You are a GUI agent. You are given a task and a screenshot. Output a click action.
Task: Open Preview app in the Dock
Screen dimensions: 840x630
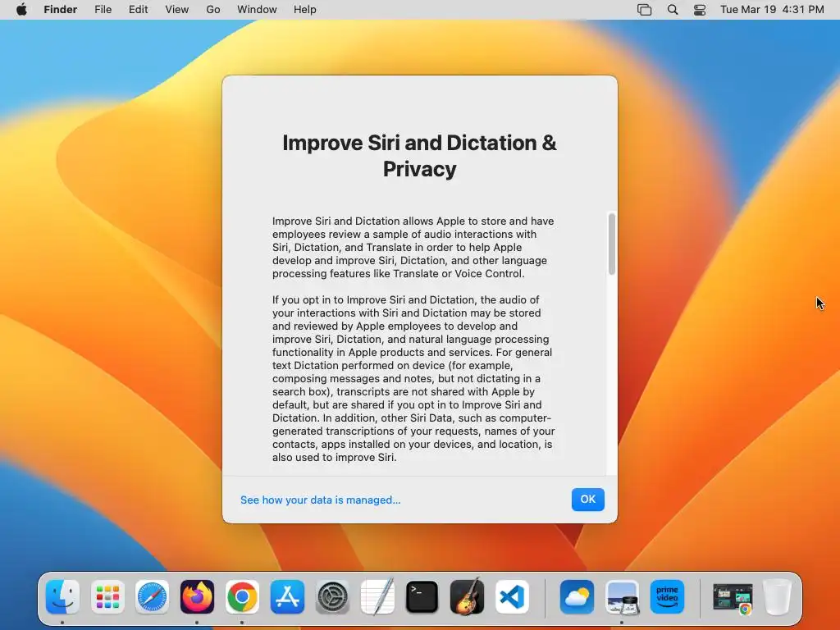pos(622,597)
